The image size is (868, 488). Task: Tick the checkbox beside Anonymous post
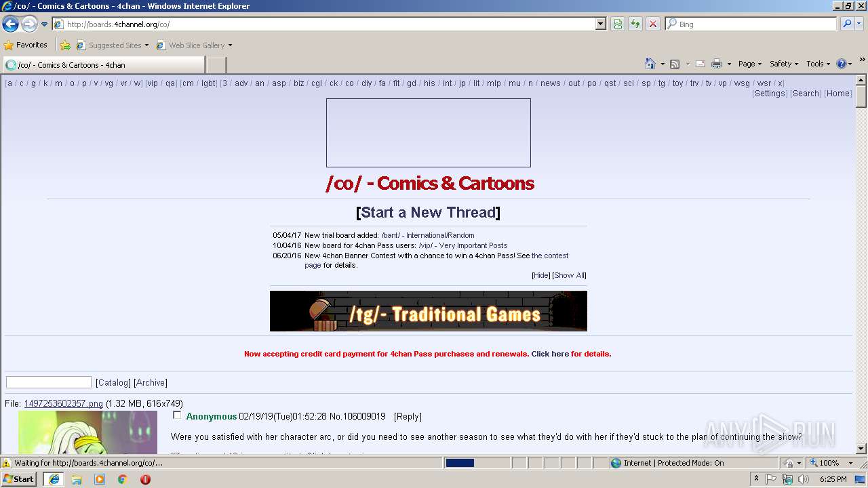pyautogui.click(x=177, y=415)
